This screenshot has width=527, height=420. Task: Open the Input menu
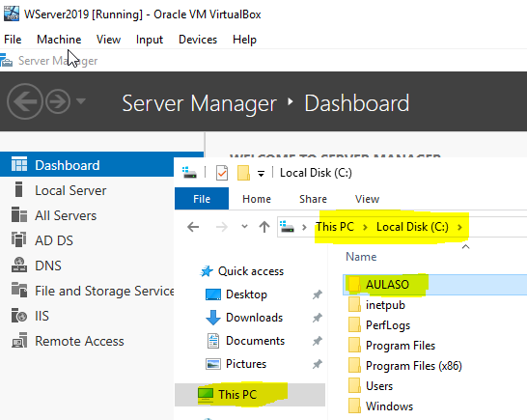click(150, 40)
